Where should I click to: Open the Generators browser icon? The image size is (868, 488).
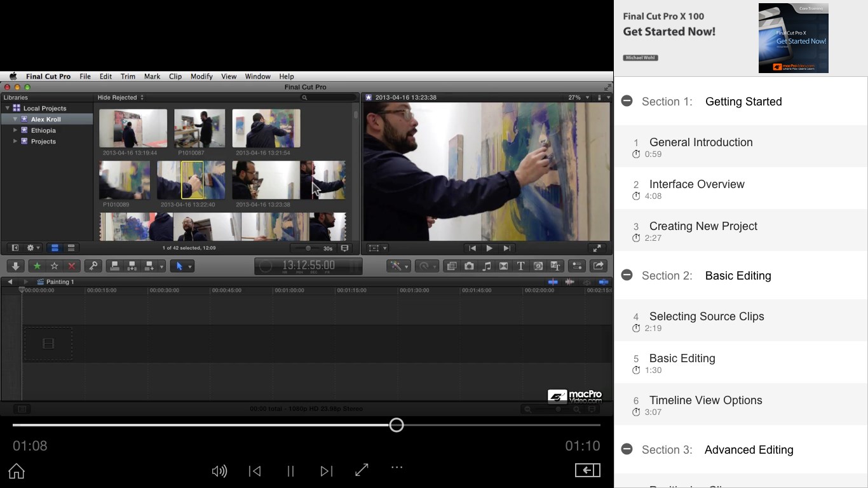pyautogui.click(x=538, y=266)
